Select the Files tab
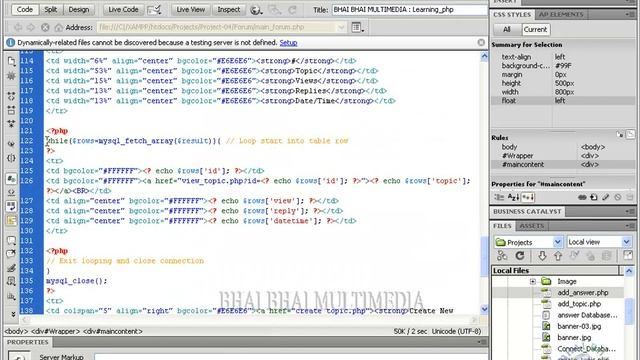 point(502,226)
